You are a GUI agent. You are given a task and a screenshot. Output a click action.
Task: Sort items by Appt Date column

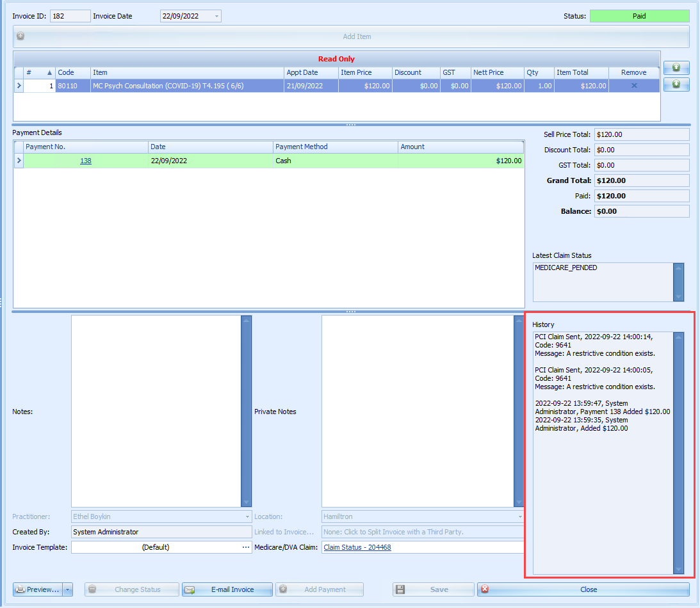[311, 72]
